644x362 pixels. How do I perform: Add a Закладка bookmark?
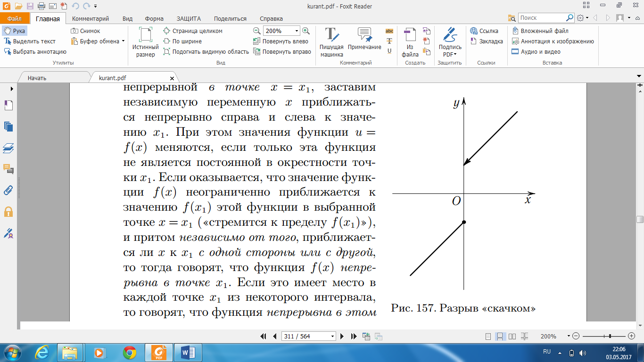pos(487,41)
